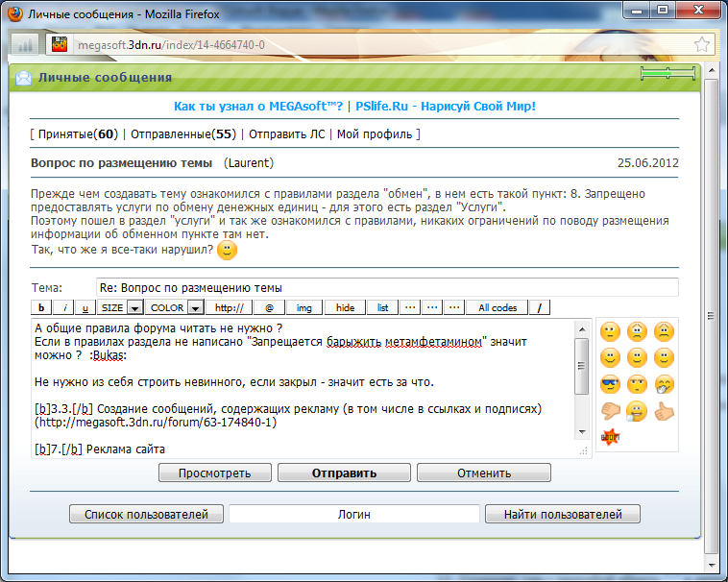The width and height of the screenshot is (728, 582).
Task: Insert the sad frowning smiley without tears
Action: click(x=664, y=332)
